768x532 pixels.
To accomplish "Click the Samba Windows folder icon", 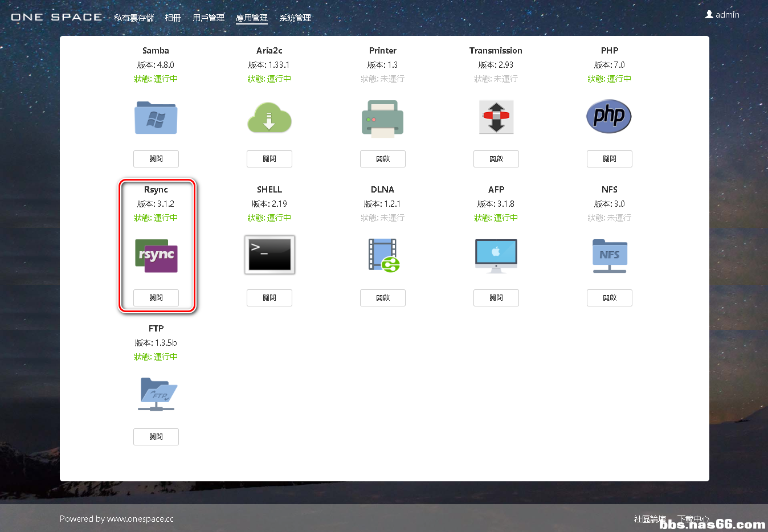I will (156, 117).
